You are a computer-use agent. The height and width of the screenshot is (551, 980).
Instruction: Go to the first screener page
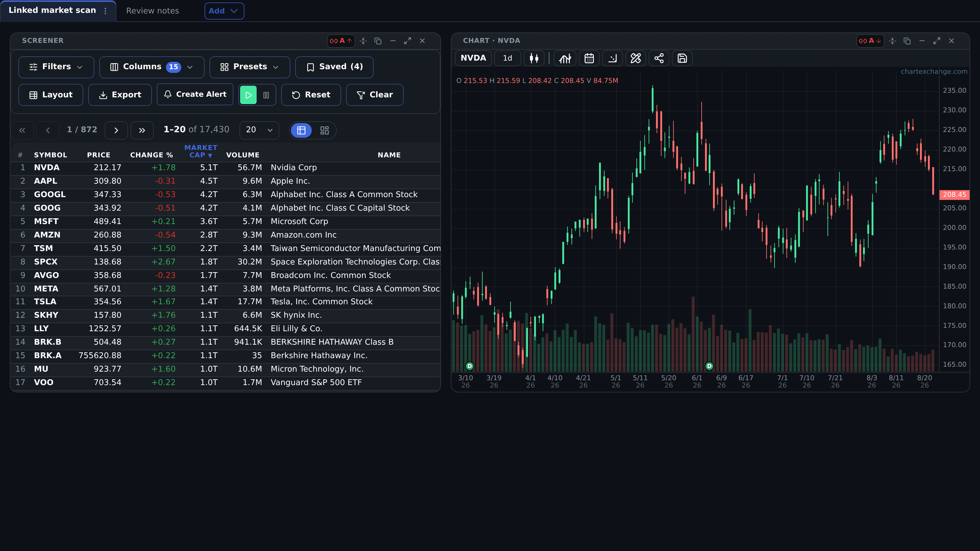[x=22, y=130]
